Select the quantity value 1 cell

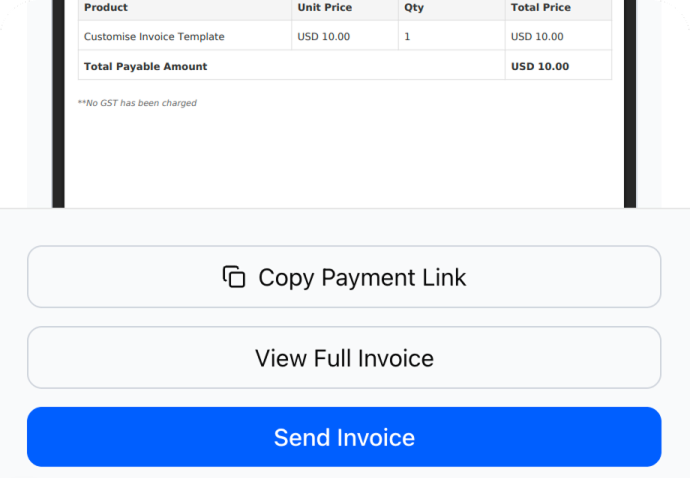point(407,37)
